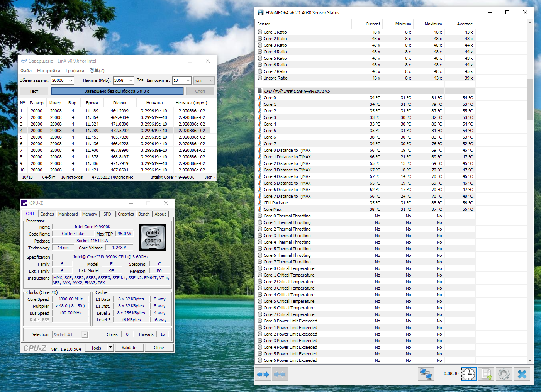Image resolution: width=541 pixels, height=392 pixels.
Task: Close sensors with the blue X icon
Action: point(522,374)
